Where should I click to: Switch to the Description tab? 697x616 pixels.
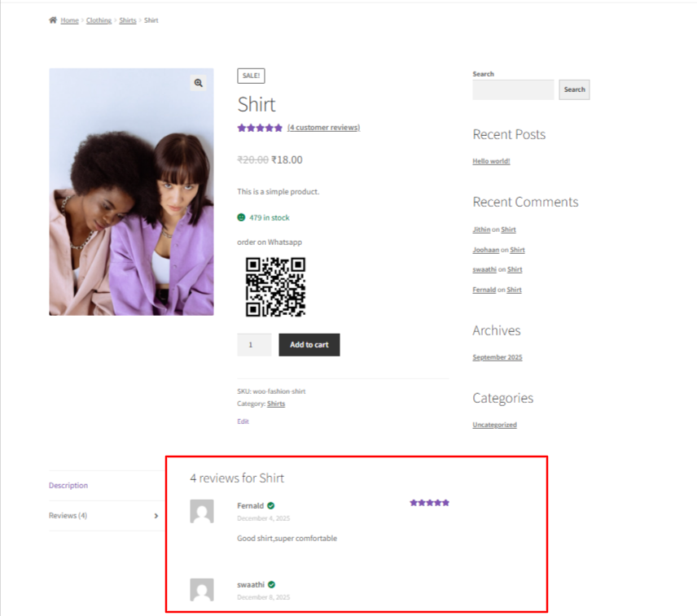tap(68, 485)
